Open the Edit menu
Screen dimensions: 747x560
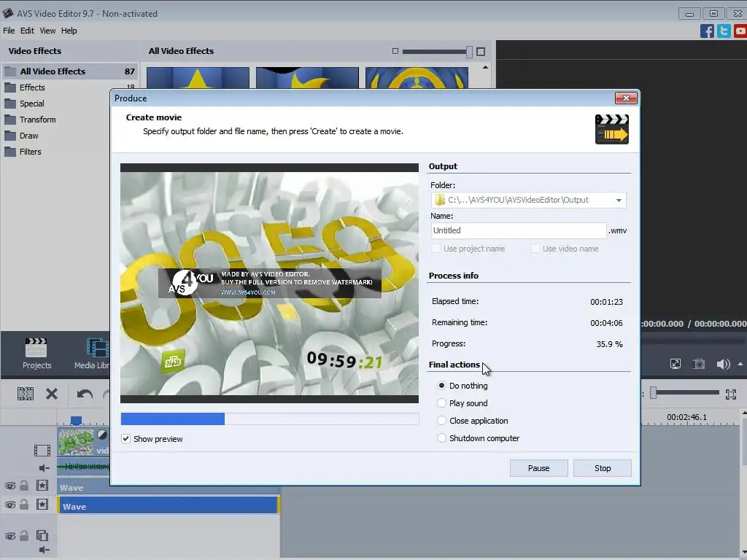tap(27, 31)
